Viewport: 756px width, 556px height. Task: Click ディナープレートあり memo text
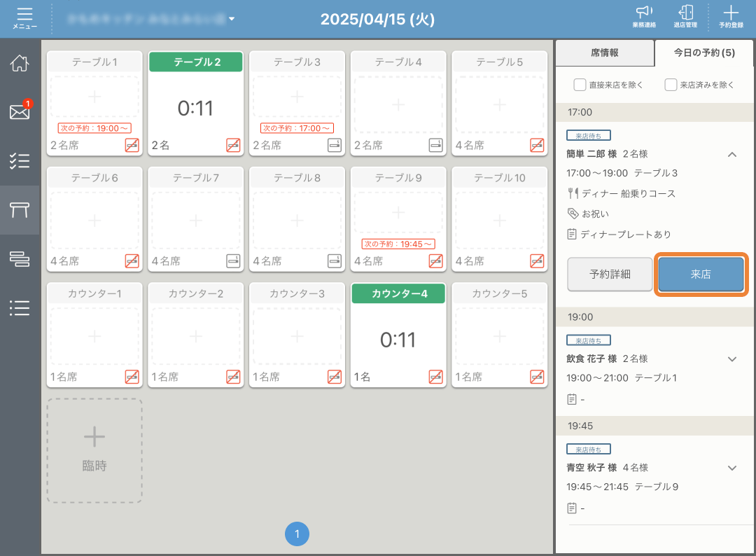point(626,235)
